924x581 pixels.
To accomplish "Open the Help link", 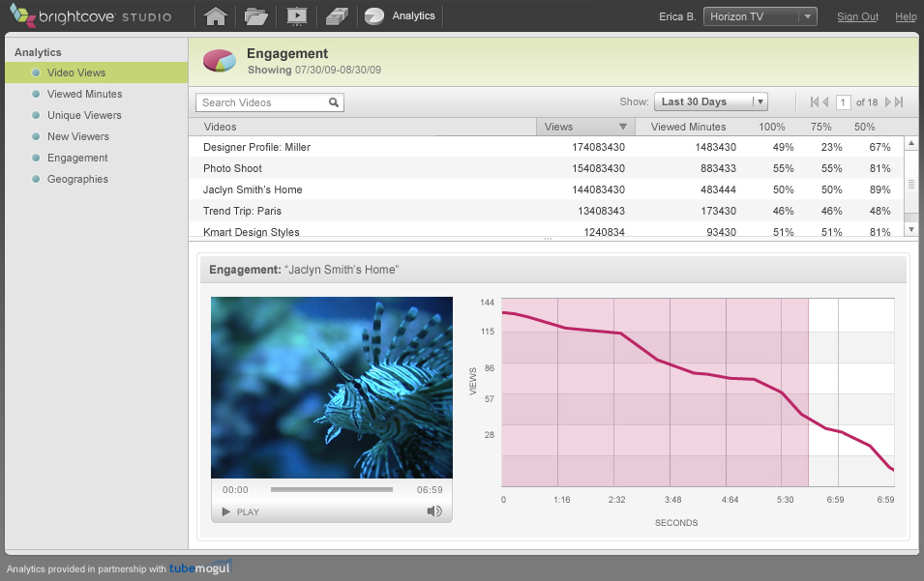I will [x=906, y=16].
